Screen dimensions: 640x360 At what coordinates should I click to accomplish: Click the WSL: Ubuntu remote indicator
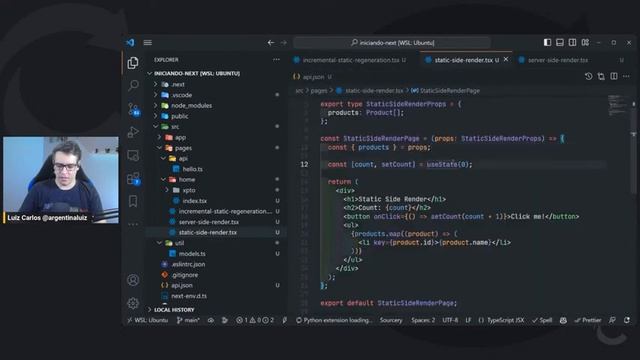click(x=148, y=320)
